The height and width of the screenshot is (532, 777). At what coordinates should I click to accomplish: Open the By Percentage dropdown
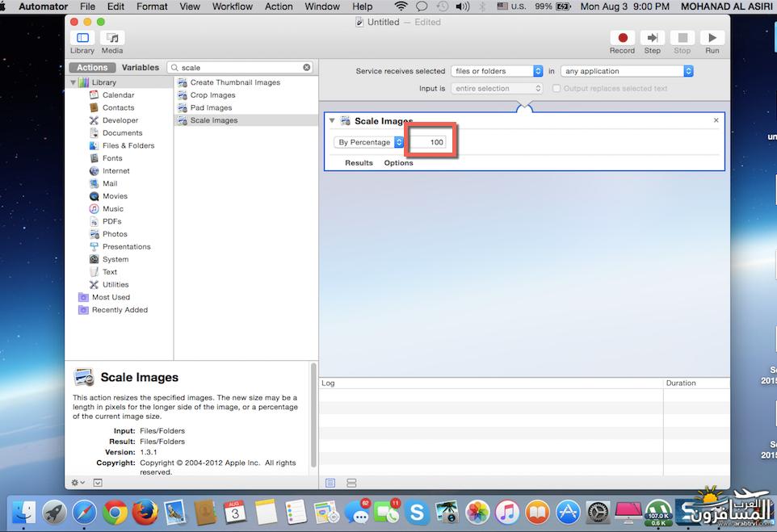[x=368, y=142]
